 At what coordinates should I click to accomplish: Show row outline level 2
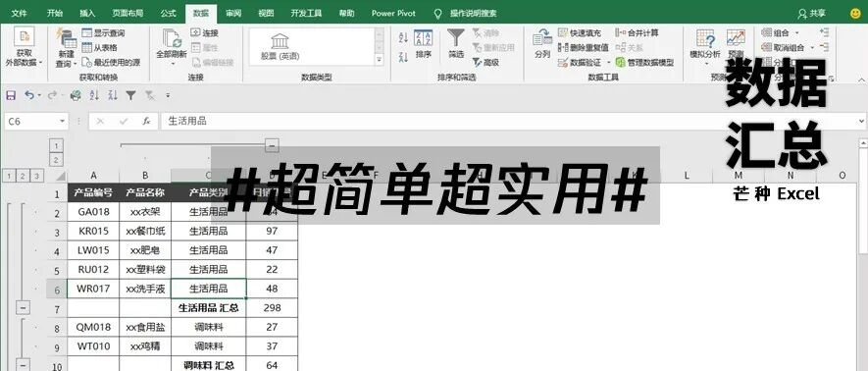(x=23, y=176)
